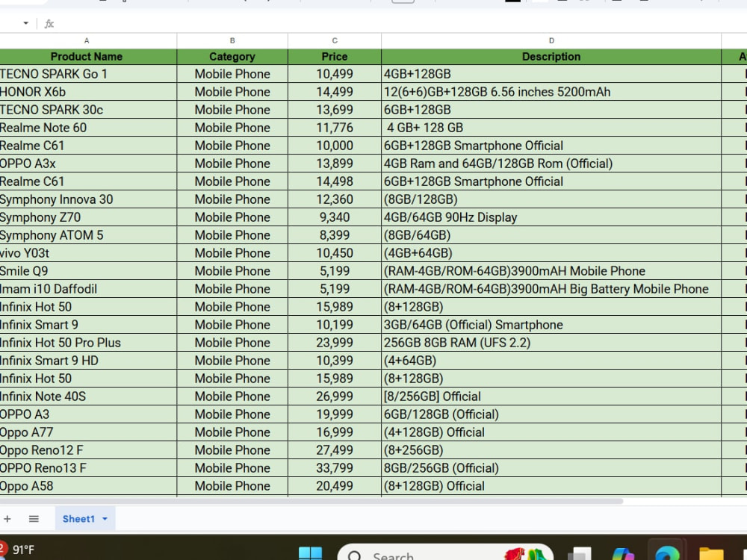The image size is (747, 560).
Task: Launch Copilot from the taskbar
Action: tap(623, 554)
